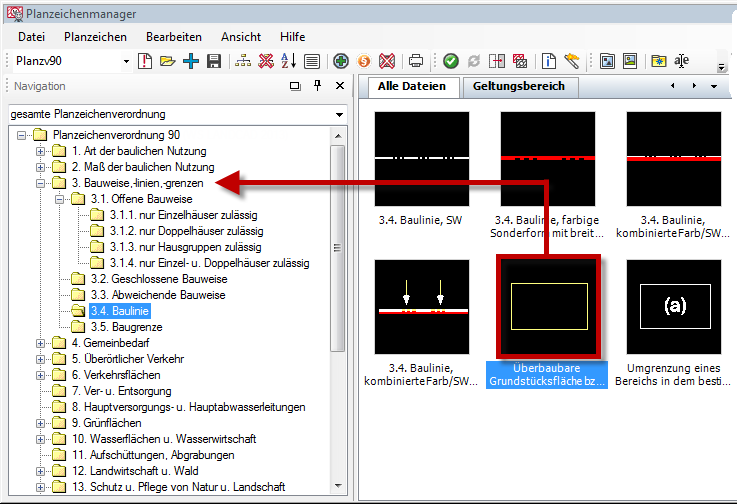Click the green checkmark icon in toolbar
Screen dimensions: 737x504
pyautogui.click(x=451, y=62)
